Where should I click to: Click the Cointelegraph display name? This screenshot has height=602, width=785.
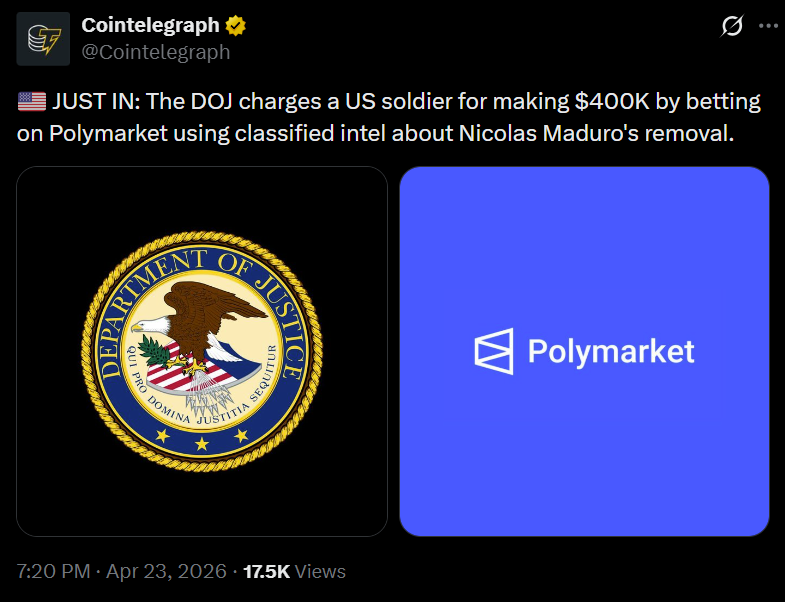pos(151,26)
